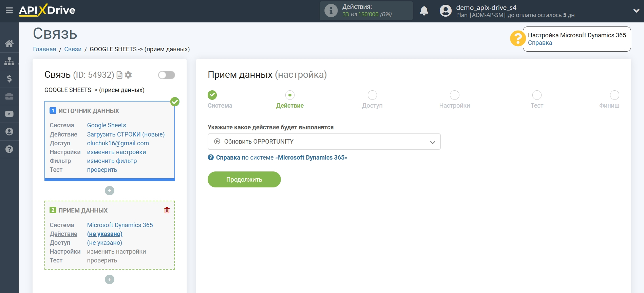Open the connection notes document icon
644x293 pixels.
click(x=119, y=75)
